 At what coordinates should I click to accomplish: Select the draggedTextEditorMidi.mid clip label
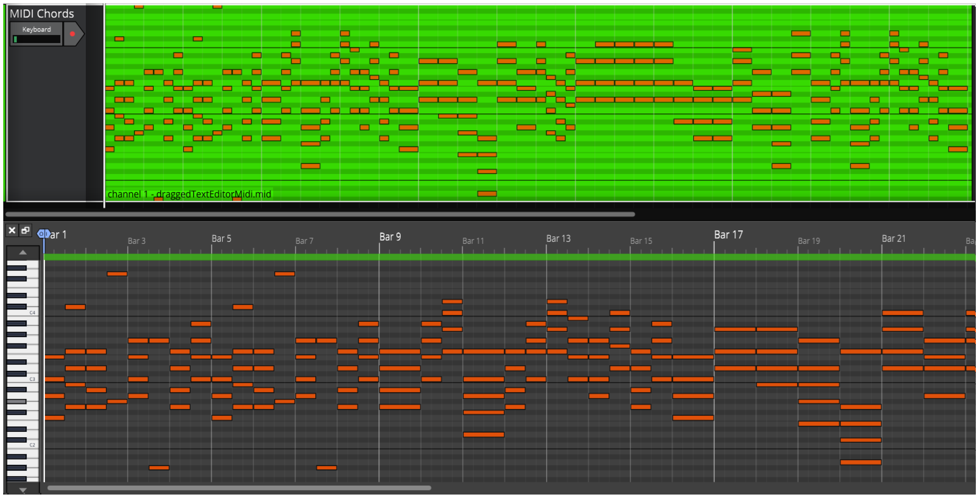point(189,195)
